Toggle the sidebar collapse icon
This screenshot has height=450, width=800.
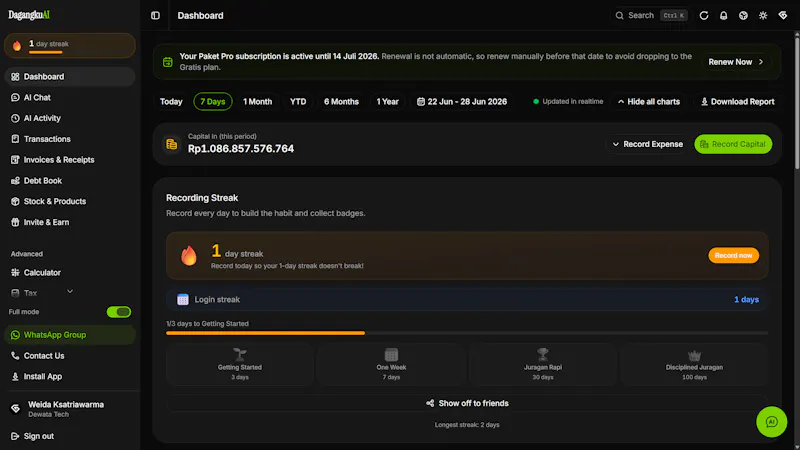155,15
